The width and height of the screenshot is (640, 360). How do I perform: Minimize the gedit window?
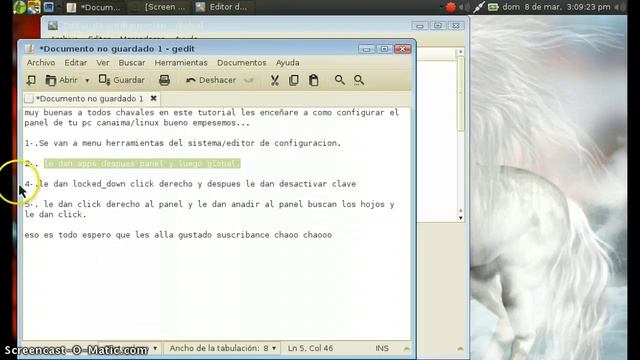pyautogui.click(x=366, y=49)
